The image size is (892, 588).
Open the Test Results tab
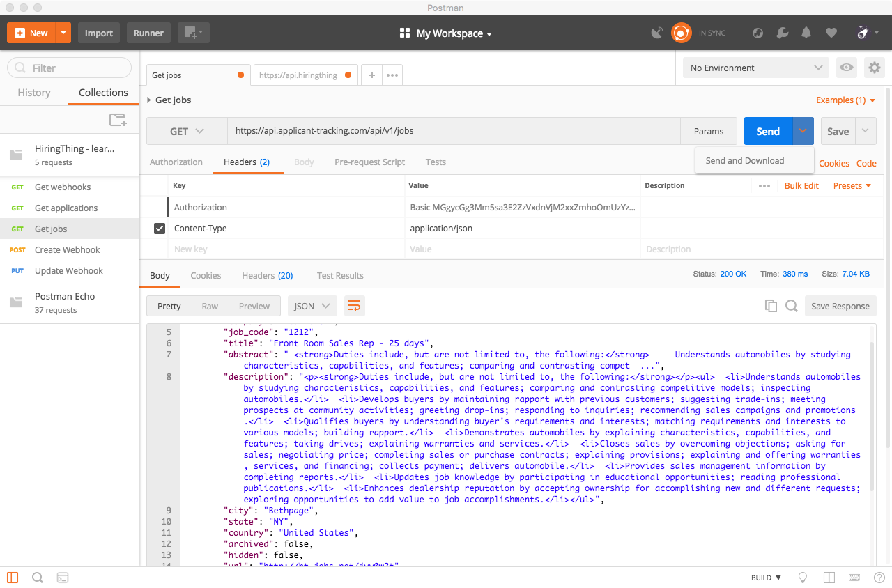[x=340, y=275]
